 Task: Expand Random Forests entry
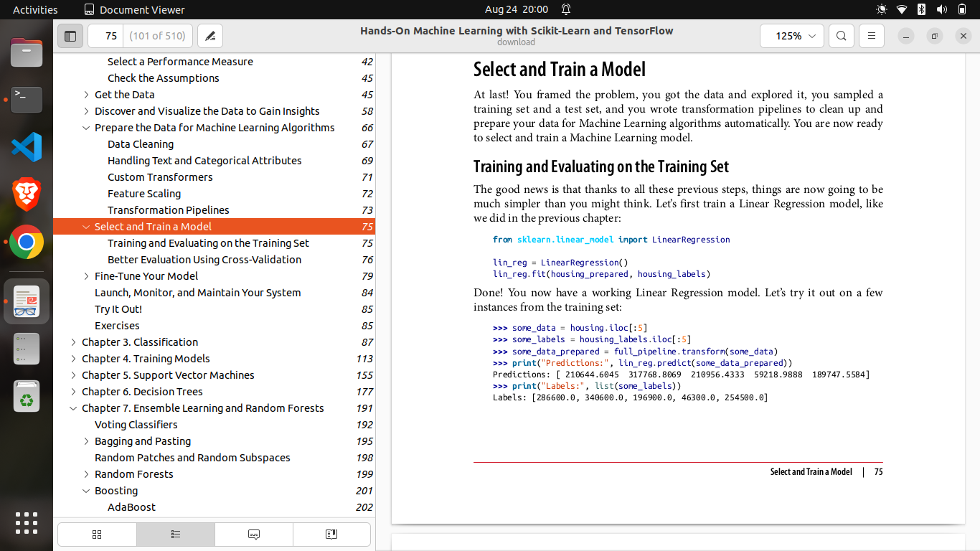click(x=86, y=474)
